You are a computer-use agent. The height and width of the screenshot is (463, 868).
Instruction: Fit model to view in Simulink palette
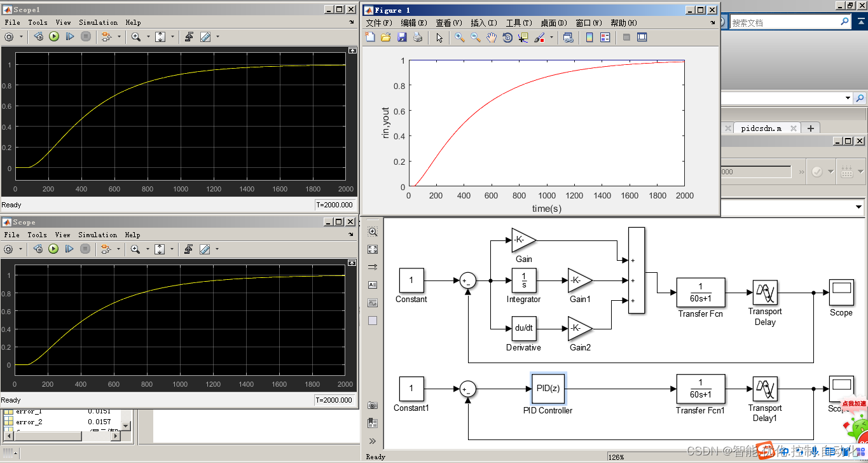tap(373, 249)
